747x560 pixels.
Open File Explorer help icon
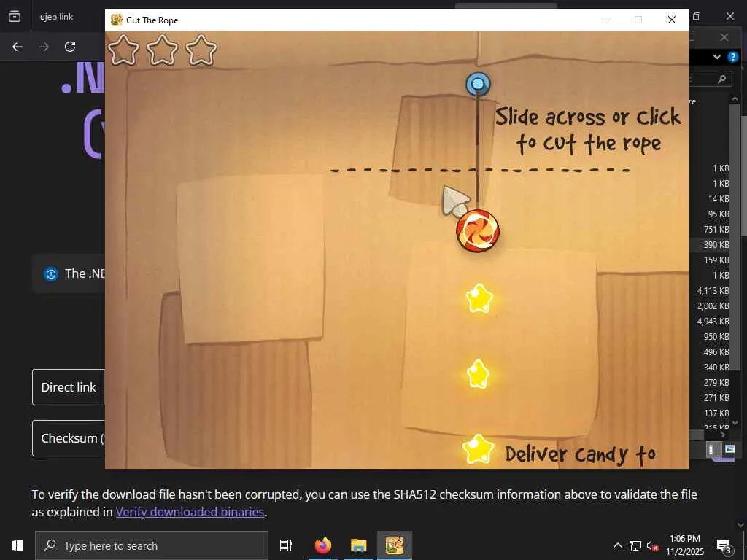(x=732, y=57)
